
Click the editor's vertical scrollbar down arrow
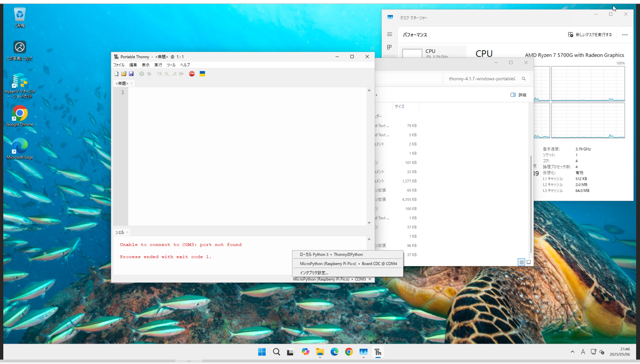tap(369, 223)
